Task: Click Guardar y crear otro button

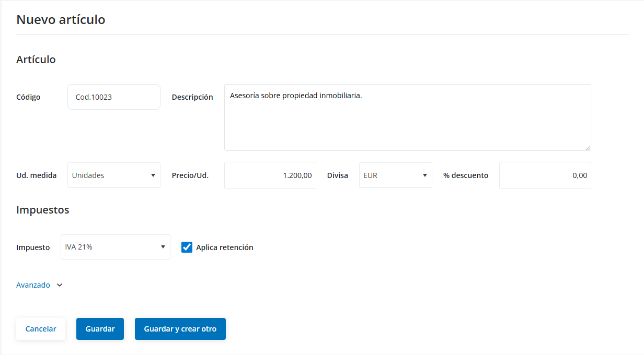Action: click(x=180, y=329)
